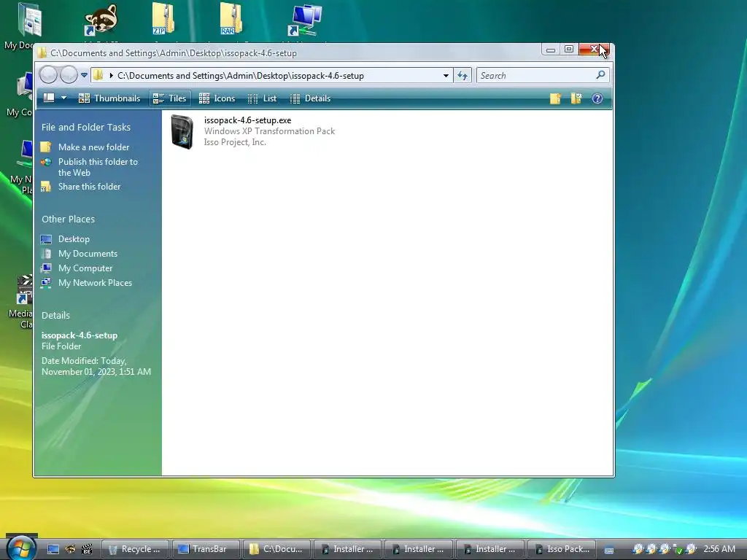Collapse the Other Places section header
Image resolution: width=747 pixels, height=560 pixels.
(68, 219)
